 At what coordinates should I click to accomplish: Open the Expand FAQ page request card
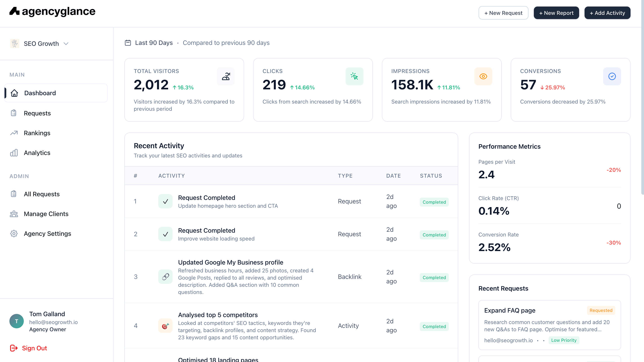(550, 325)
